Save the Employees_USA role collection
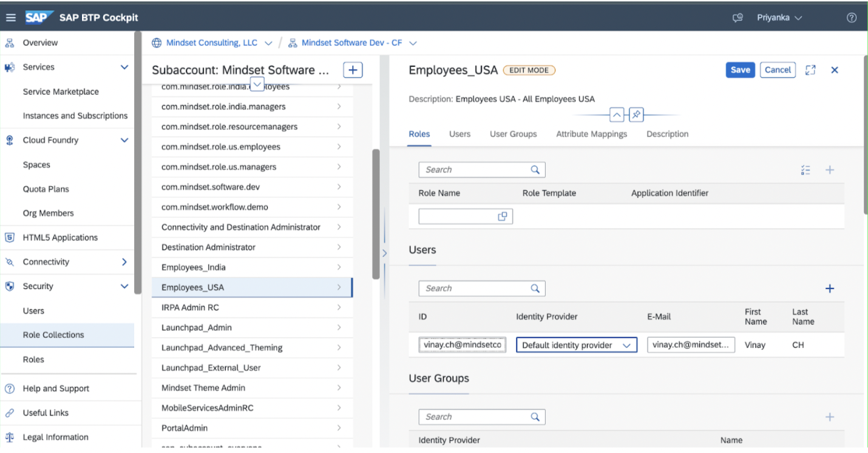 click(x=740, y=70)
